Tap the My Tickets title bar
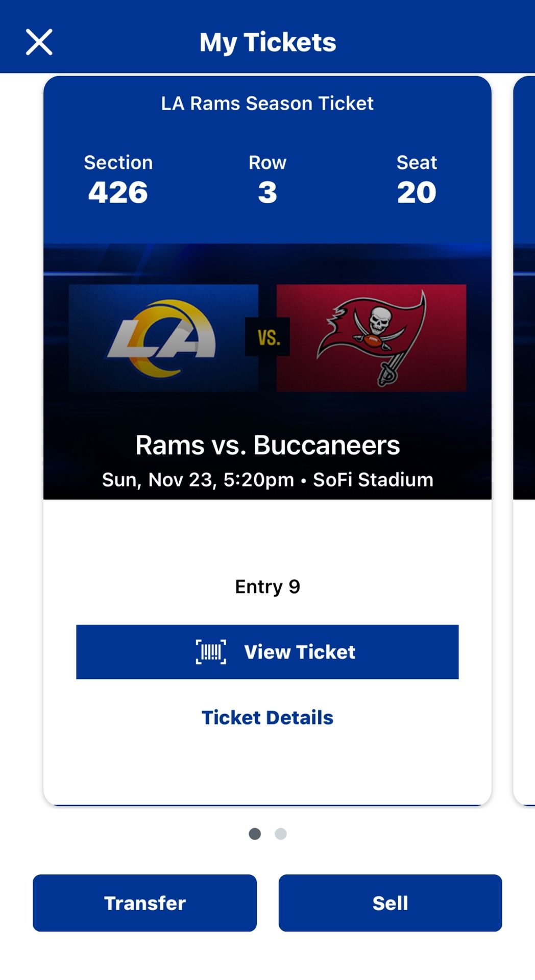Screen dimensions: 535x980 tap(267, 41)
